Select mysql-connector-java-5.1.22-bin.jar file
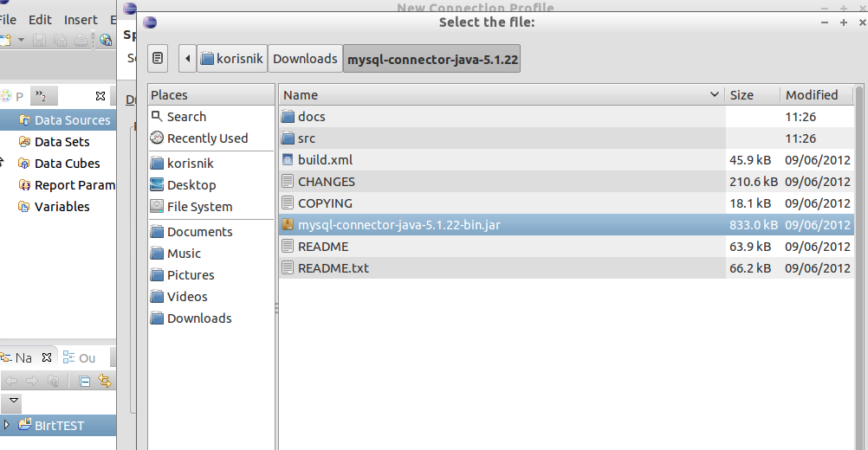Viewport: 868px width, 450px height. (x=567, y=225)
